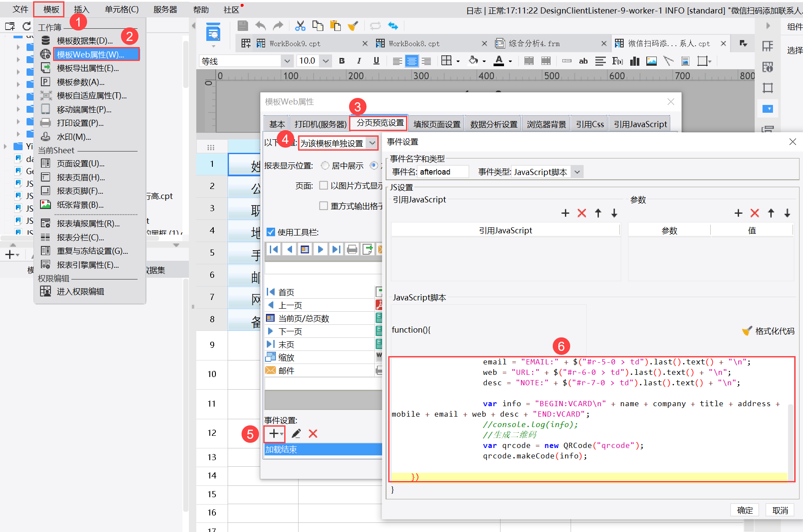
Task: Open the 模板导出属性 menu item
Action: (87, 68)
